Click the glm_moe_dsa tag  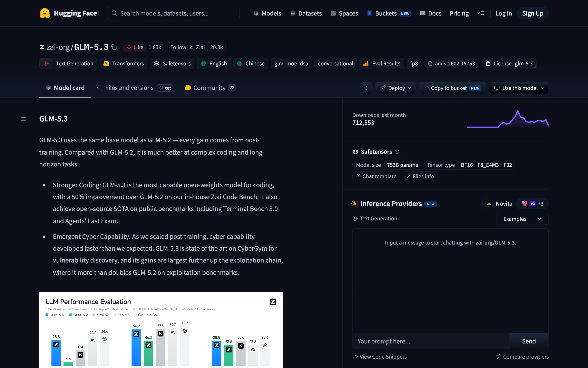click(x=291, y=64)
